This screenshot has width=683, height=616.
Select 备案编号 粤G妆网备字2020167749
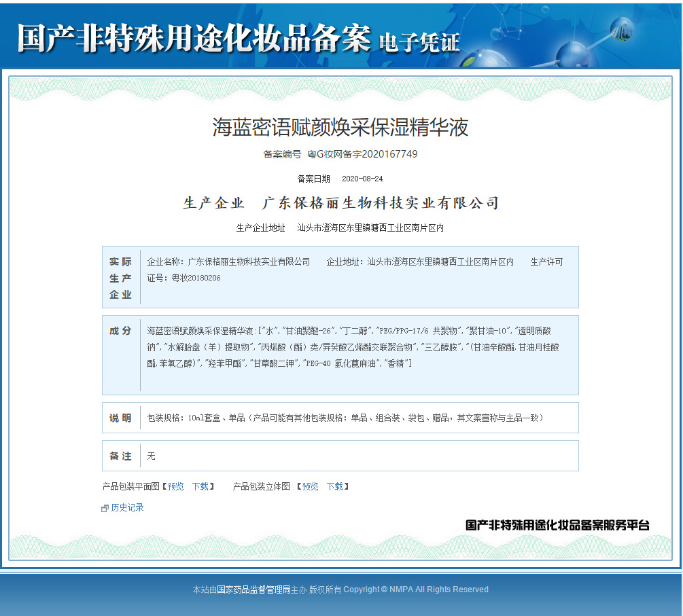(340, 154)
